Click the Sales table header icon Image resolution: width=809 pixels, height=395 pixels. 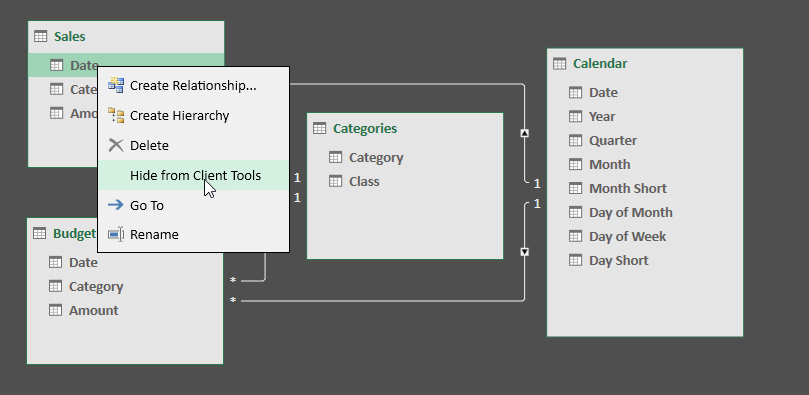[x=40, y=36]
